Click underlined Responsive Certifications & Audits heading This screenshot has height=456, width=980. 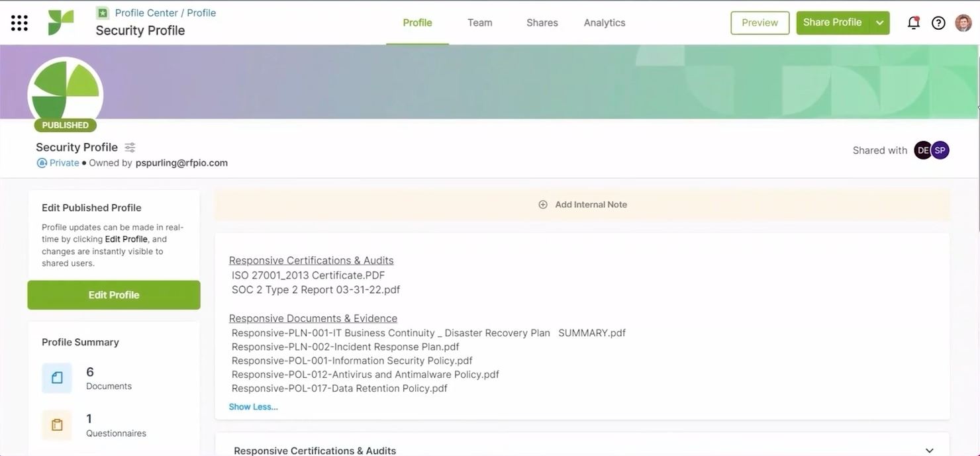point(311,260)
